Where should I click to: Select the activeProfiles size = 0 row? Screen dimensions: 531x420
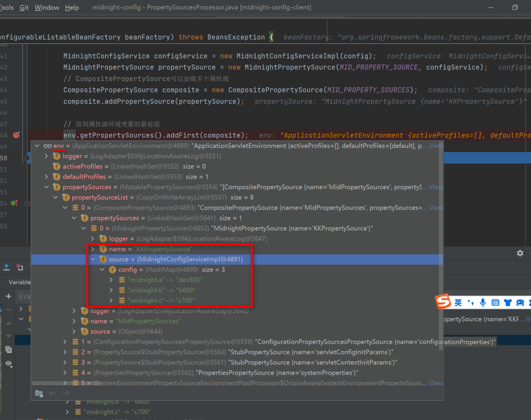coord(237,166)
